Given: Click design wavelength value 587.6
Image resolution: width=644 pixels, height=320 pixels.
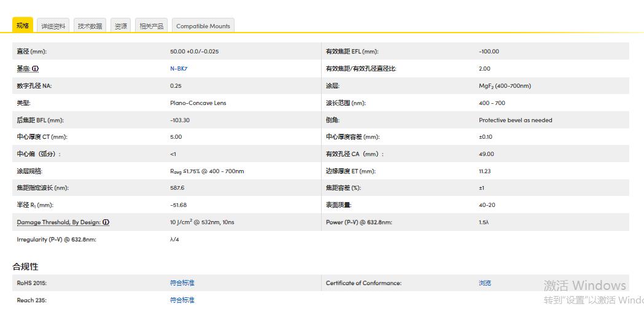Looking at the screenshot, I should (x=177, y=188).
